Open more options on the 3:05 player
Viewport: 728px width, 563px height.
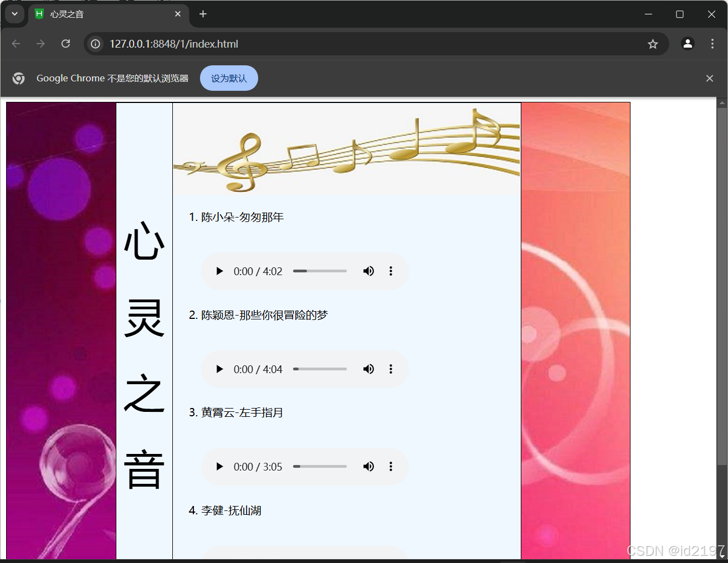[391, 467]
